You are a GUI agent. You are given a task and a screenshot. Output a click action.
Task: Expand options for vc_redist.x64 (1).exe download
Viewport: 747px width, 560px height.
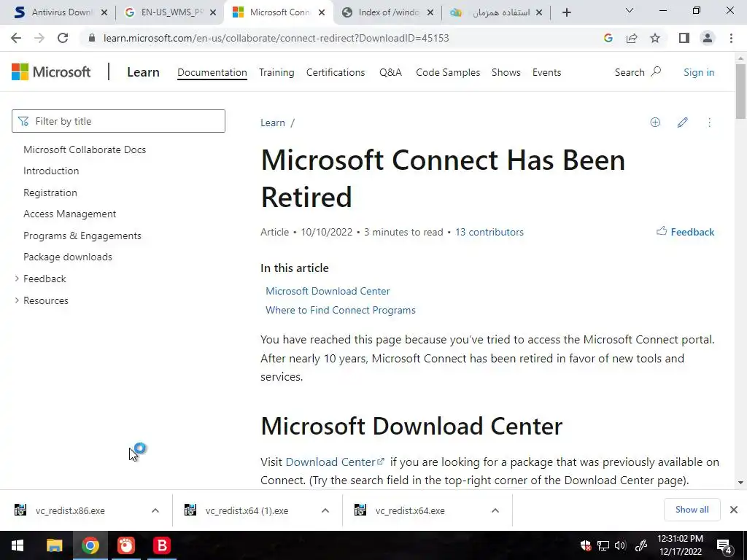click(x=325, y=510)
